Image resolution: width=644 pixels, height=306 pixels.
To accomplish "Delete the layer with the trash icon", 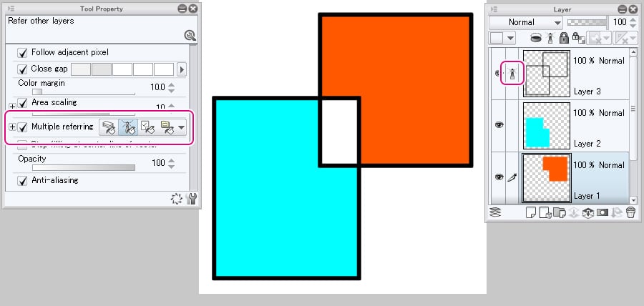I will [x=630, y=212].
